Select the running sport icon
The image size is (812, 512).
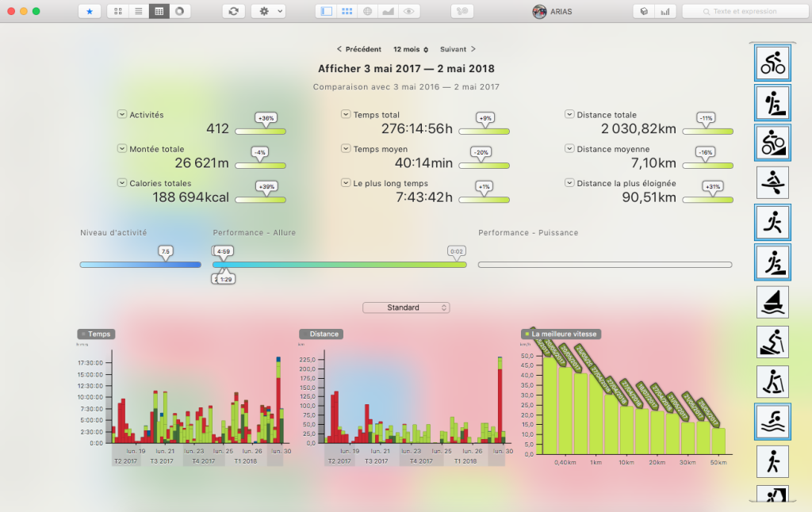coord(772,222)
